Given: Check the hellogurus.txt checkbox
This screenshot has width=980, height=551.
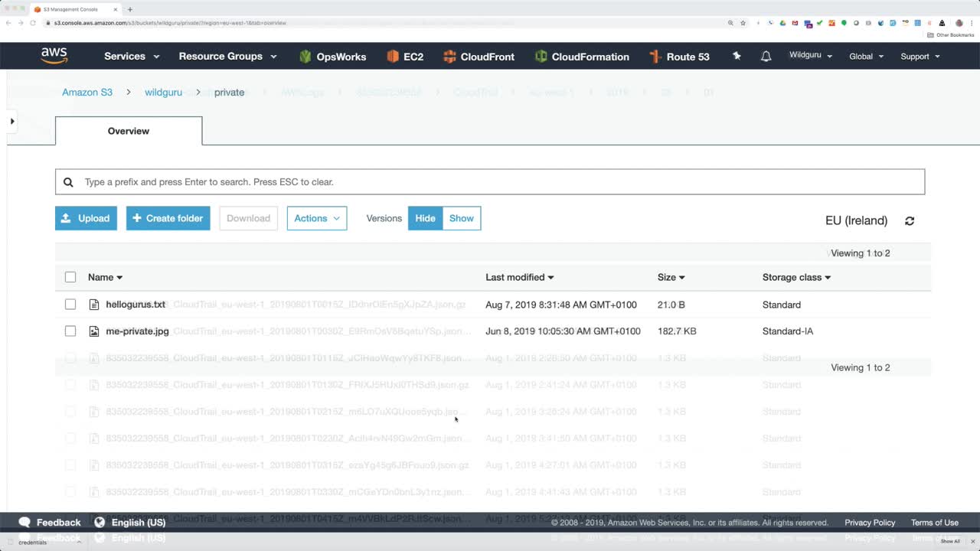Looking at the screenshot, I should [70, 305].
